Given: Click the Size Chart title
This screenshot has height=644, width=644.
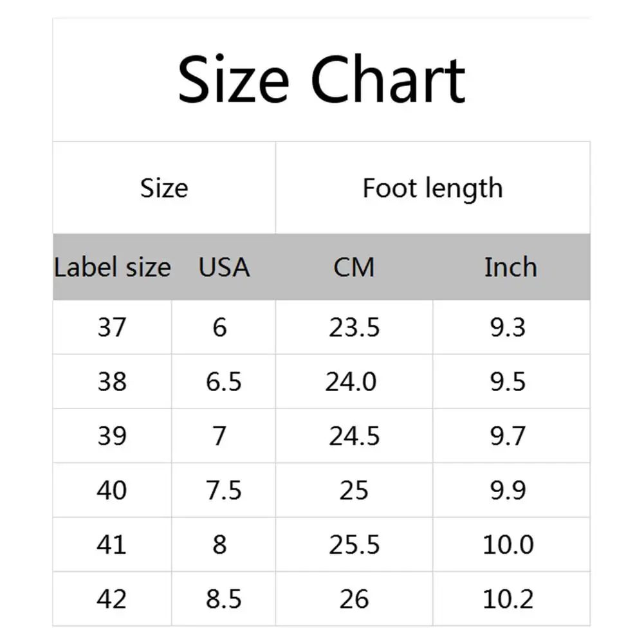Looking at the screenshot, I should (x=321, y=80).
